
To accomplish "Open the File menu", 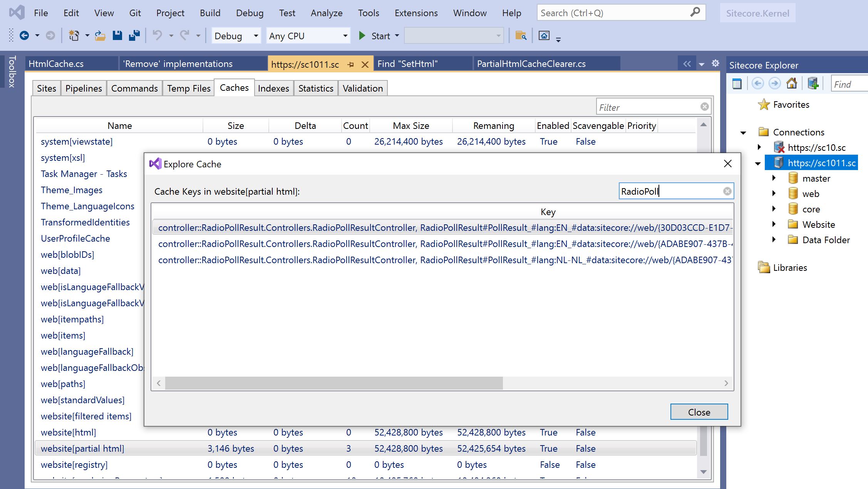I will [x=41, y=13].
